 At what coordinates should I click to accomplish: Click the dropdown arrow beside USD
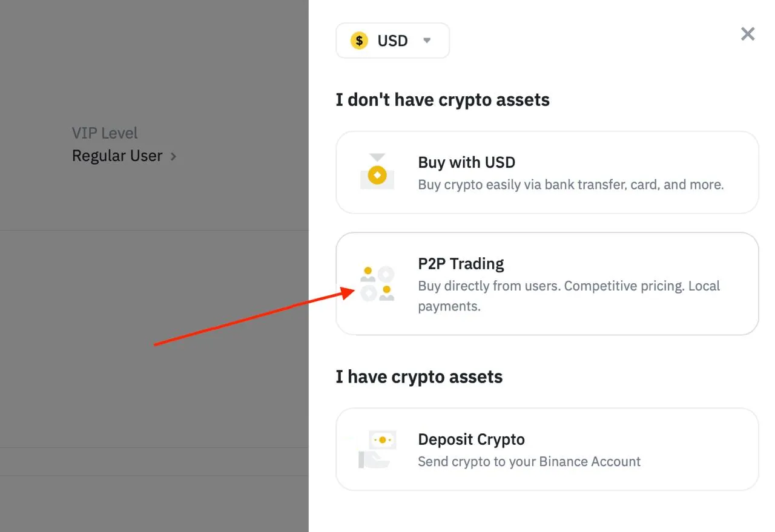point(427,41)
